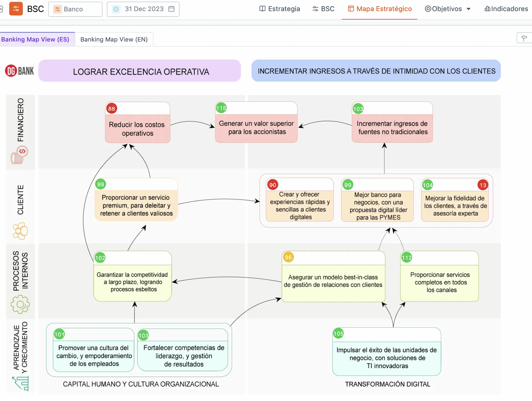This screenshot has height=401, width=532.
Task: Click the signpost button at right edge
Action: pyautogui.click(x=524, y=38)
